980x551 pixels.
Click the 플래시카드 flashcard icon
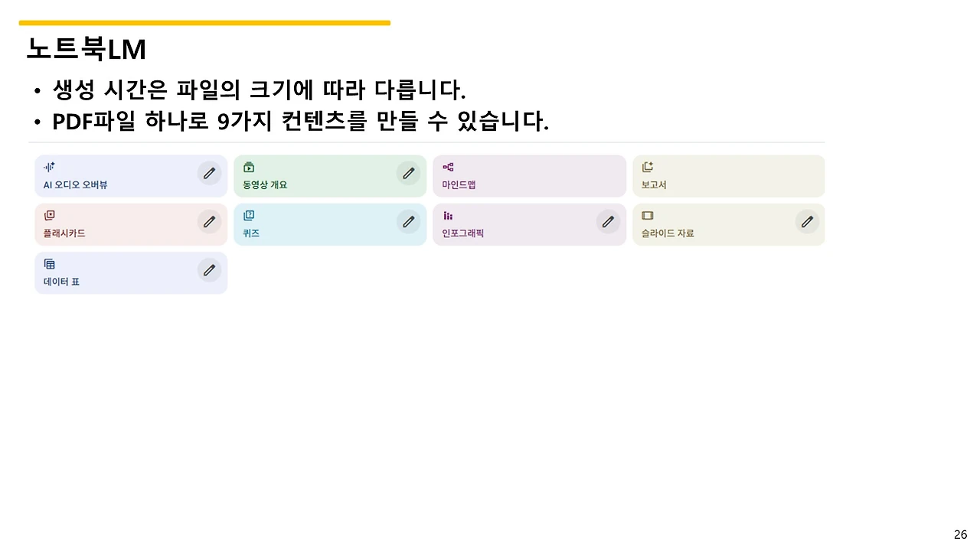coord(49,215)
